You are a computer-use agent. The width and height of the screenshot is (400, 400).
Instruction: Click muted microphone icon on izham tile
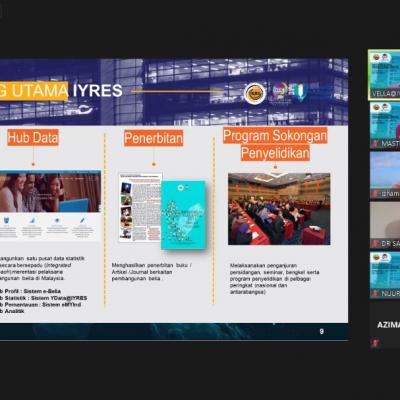tap(375, 194)
